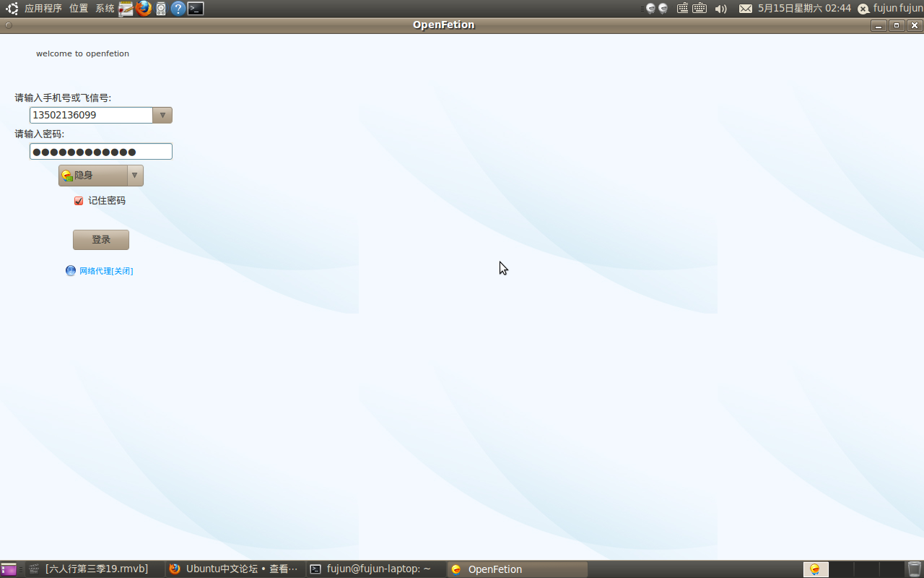
Task: Launch Firefox from the top panel
Action: tap(144, 9)
